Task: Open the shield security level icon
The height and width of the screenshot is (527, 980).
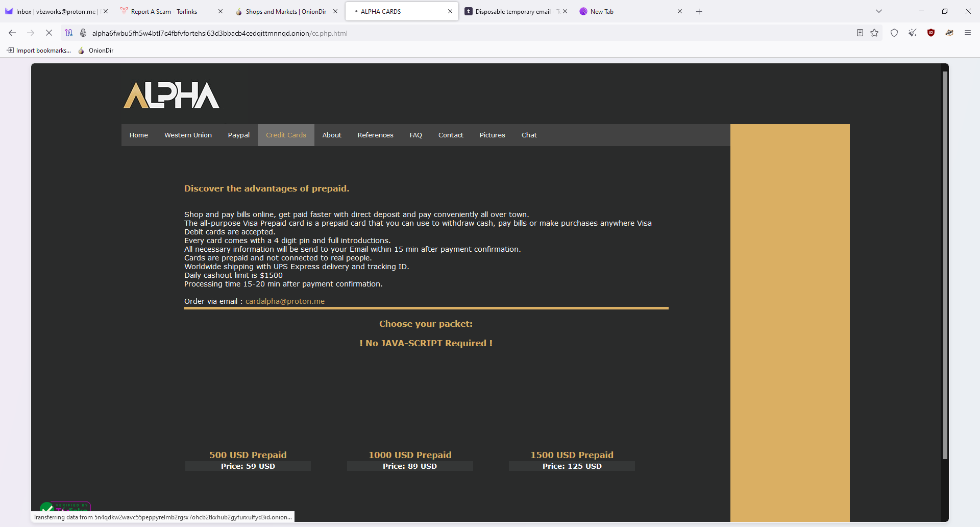Action: (894, 33)
